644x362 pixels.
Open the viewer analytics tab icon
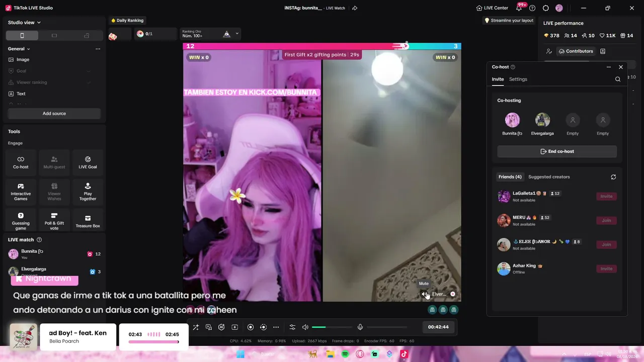click(549, 51)
